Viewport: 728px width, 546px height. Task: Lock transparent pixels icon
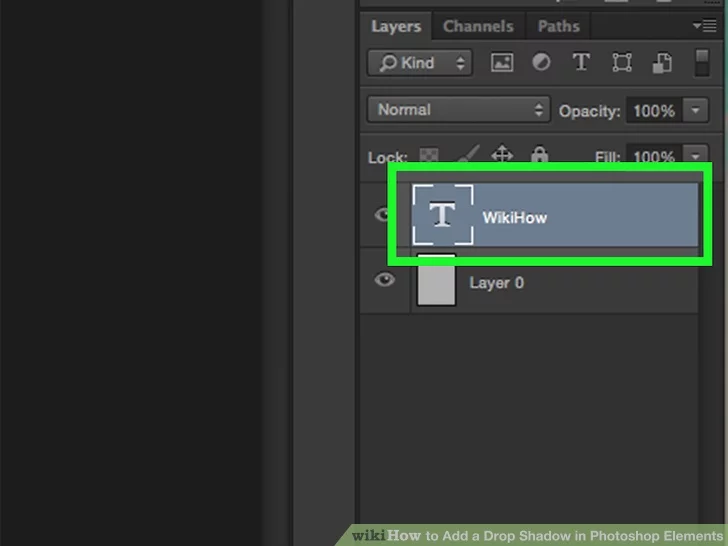[429, 155]
